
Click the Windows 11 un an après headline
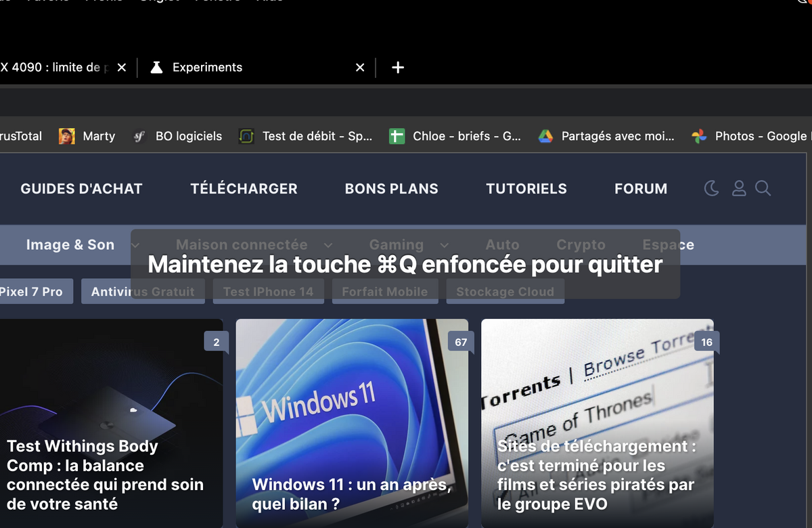coord(352,494)
